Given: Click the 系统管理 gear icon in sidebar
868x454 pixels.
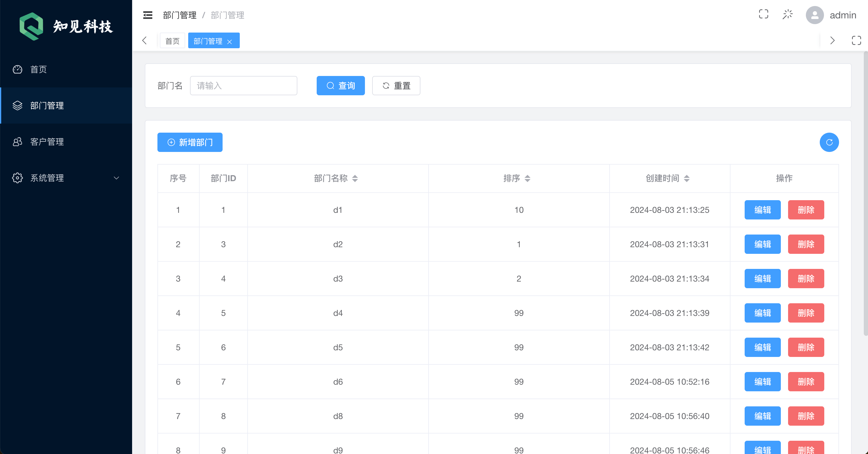Looking at the screenshot, I should pos(17,178).
